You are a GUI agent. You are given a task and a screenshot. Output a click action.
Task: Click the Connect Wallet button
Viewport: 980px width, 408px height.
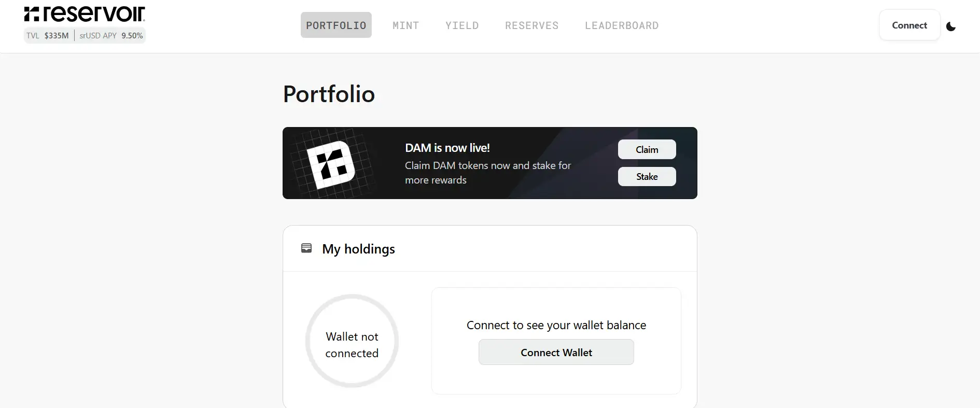pyautogui.click(x=556, y=353)
